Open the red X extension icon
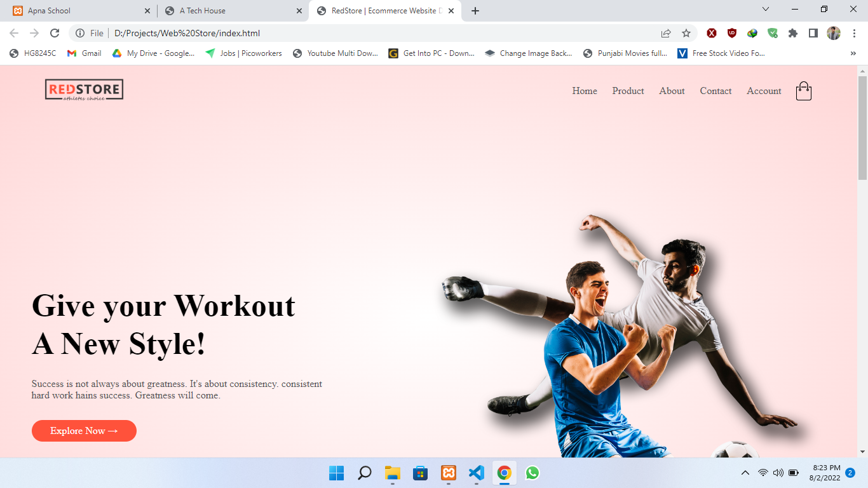 click(712, 33)
